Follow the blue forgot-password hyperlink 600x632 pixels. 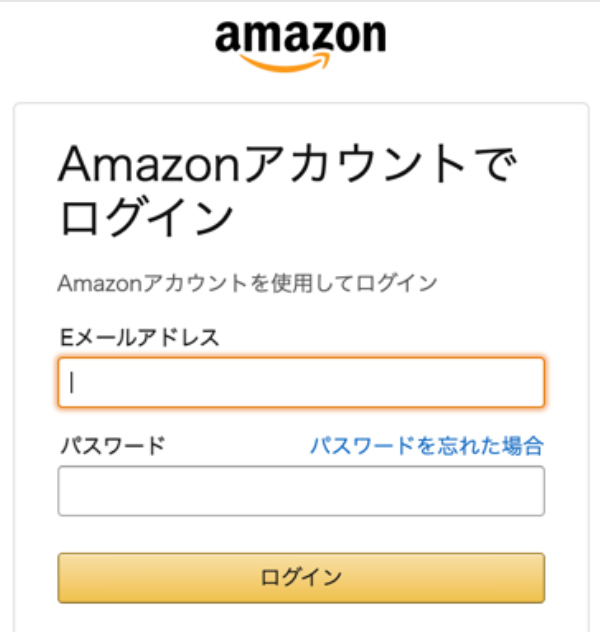point(427,446)
